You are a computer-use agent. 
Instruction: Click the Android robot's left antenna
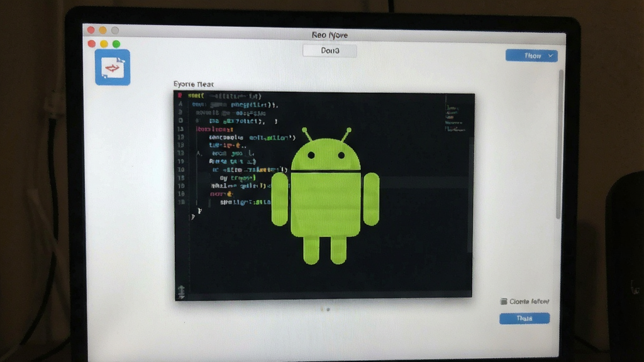coord(307,134)
